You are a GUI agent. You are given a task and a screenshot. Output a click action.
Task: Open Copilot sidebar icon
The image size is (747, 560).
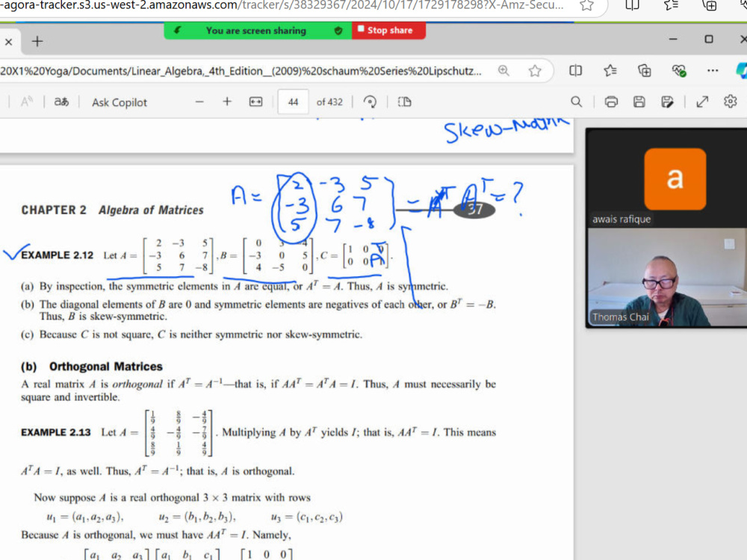(x=741, y=70)
